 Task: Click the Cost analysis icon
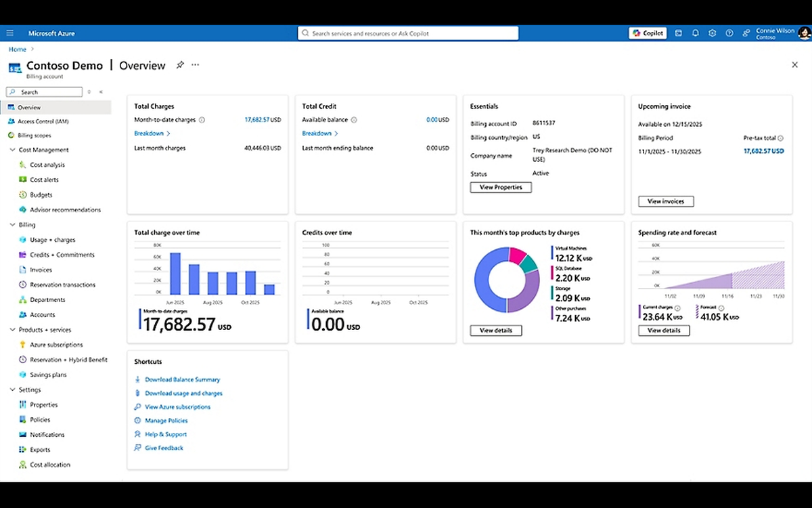pyautogui.click(x=23, y=165)
